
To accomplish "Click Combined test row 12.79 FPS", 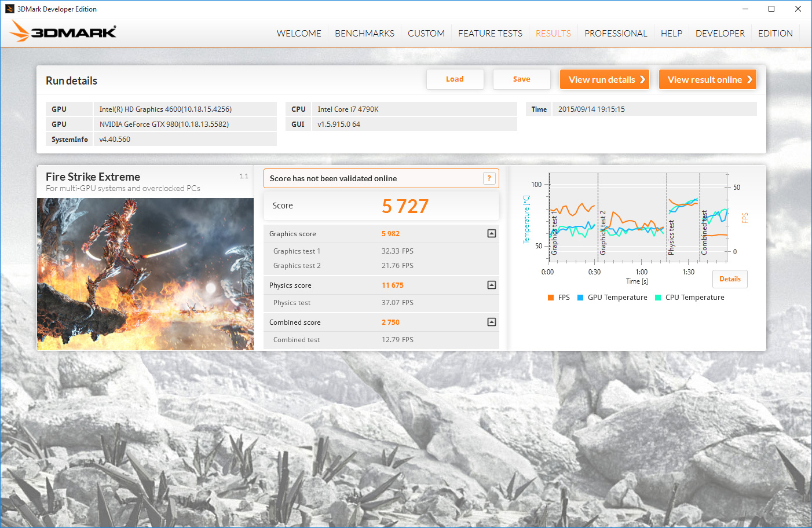I will pos(381,340).
